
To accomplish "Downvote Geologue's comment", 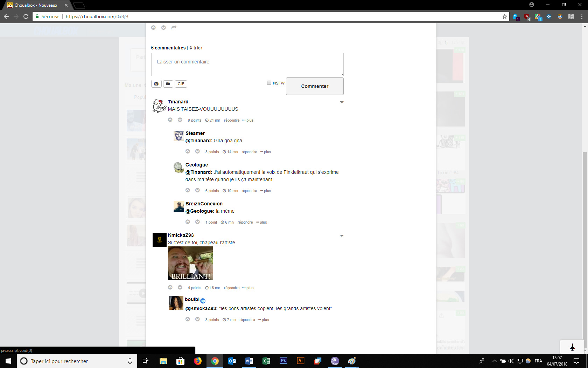I will (197, 190).
